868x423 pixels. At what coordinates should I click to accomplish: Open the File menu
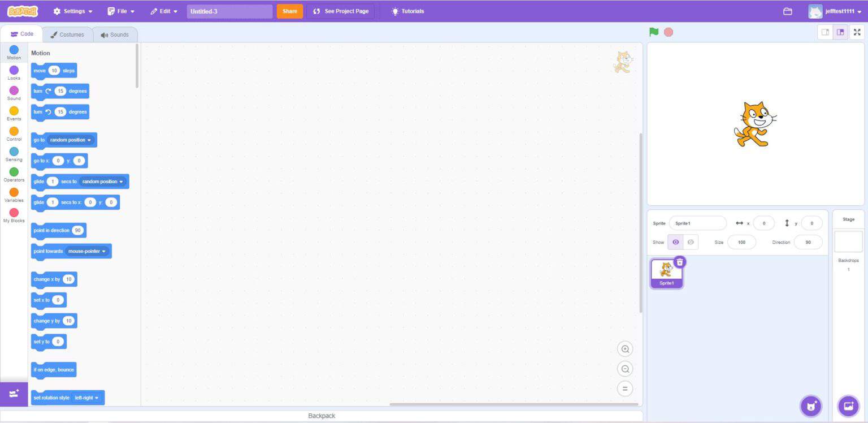(120, 11)
